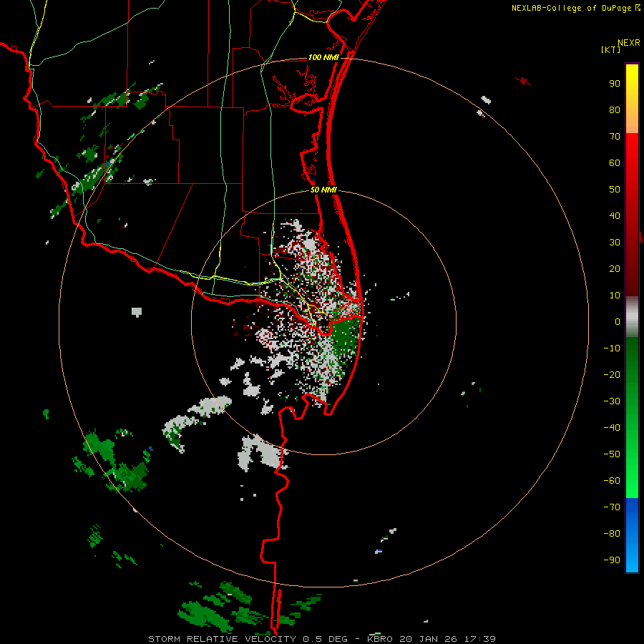This screenshot has height=644, width=644.
Task: Click the -80 knot scale label
Action: [x=612, y=534]
